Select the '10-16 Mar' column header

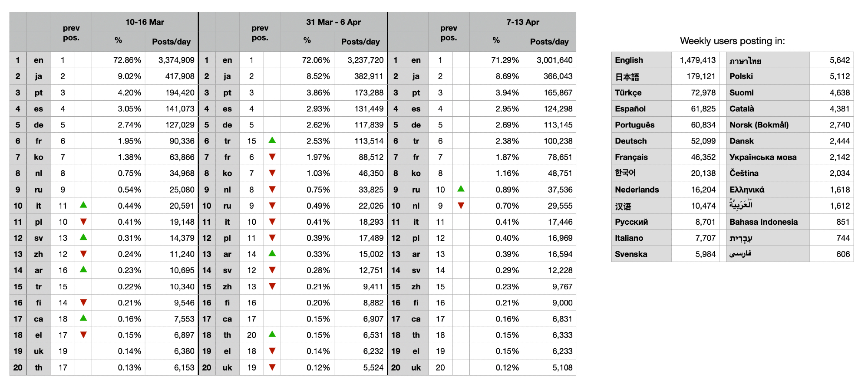(x=145, y=22)
